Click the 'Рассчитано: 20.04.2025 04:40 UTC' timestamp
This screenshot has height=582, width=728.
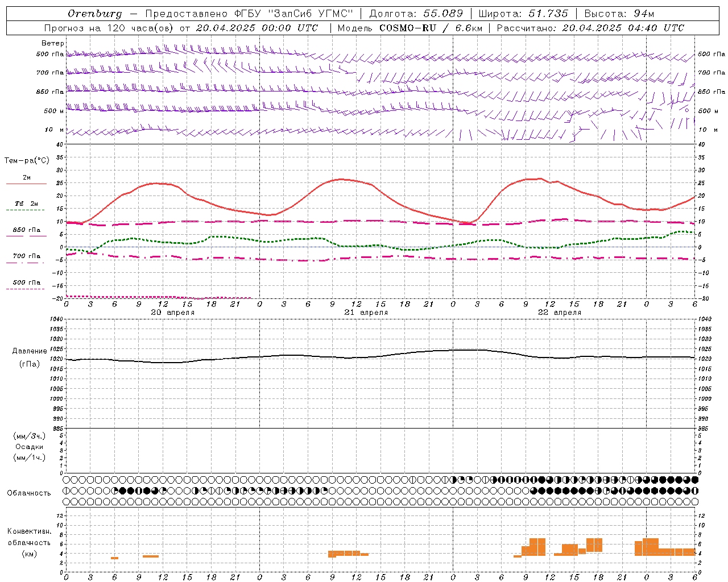(x=590, y=28)
